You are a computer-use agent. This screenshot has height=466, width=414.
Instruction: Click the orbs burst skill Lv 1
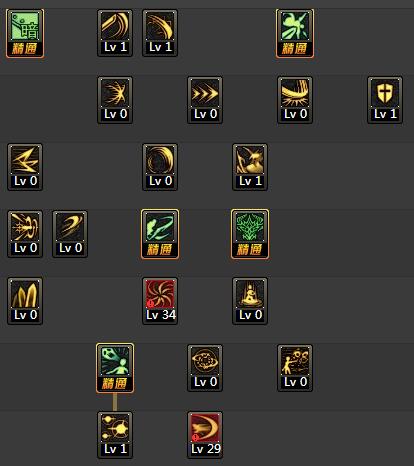pos(115,435)
